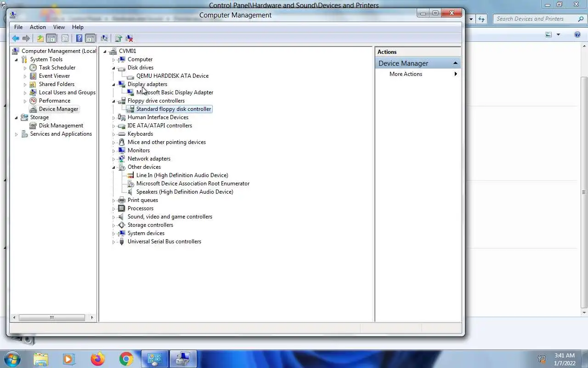The image size is (588, 368).
Task: Click the Storage controllers category icon
Action: 122,225
